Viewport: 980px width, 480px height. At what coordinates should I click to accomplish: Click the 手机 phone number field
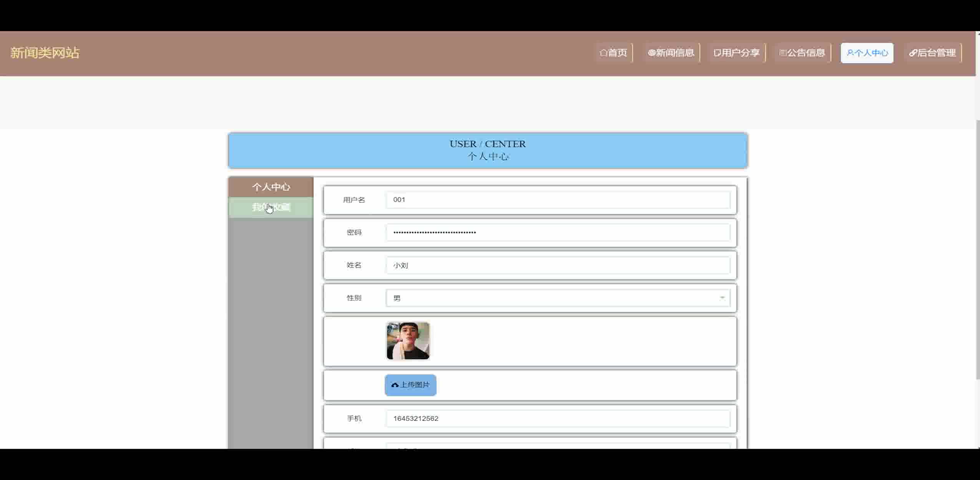[x=557, y=419]
